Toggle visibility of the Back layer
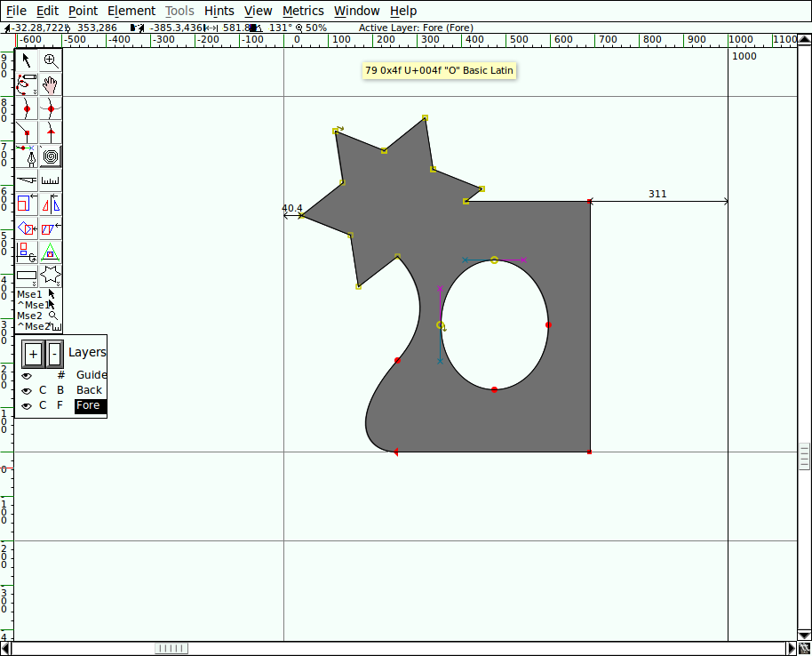The height and width of the screenshot is (656, 812). pyautogui.click(x=27, y=391)
